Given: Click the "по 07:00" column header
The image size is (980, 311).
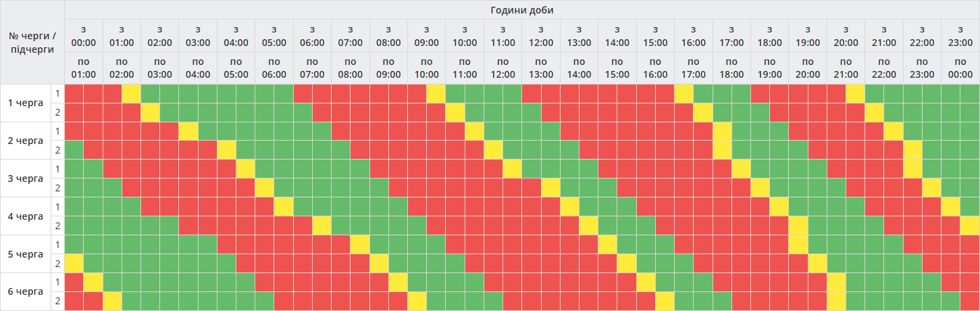Looking at the screenshot, I should point(312,68).
